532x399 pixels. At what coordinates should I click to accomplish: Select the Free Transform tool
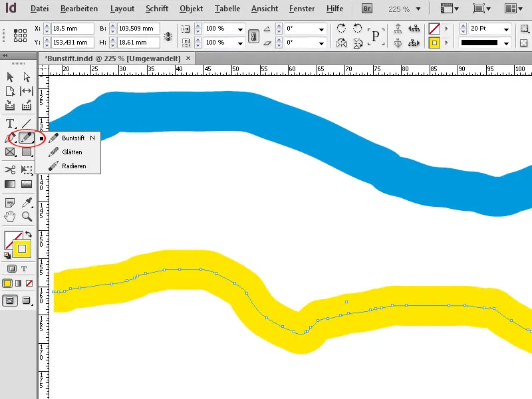click(27, 170)
